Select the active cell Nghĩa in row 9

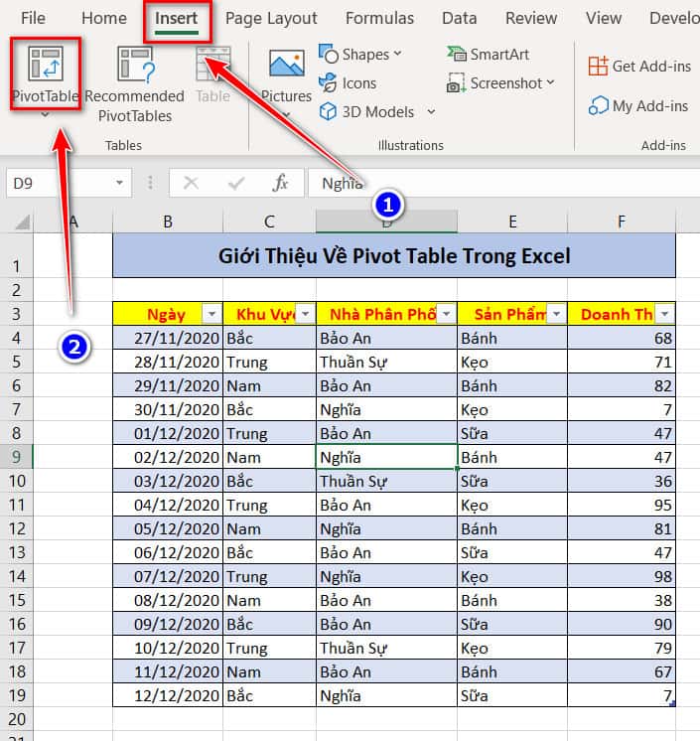387,457
